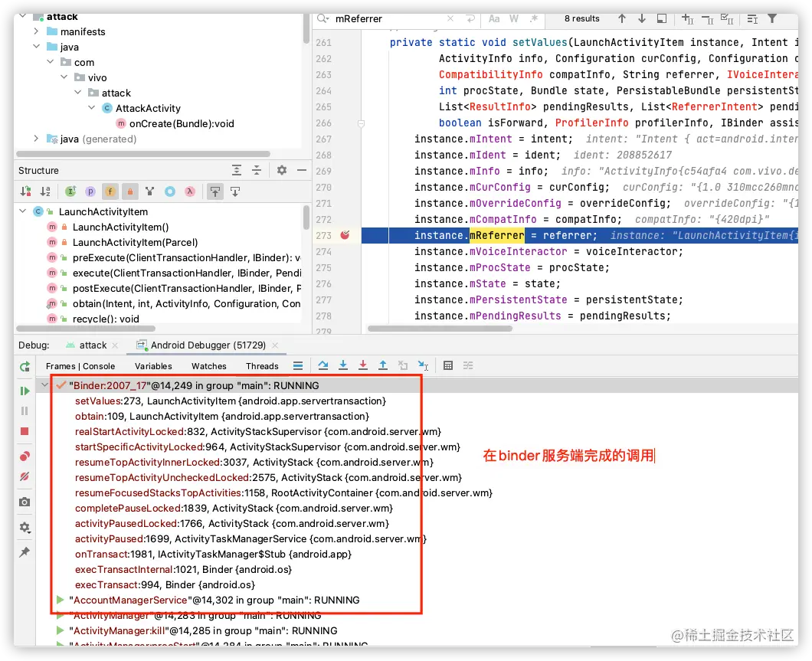Expand ActivityManager:kill thread

coord(60,630)
